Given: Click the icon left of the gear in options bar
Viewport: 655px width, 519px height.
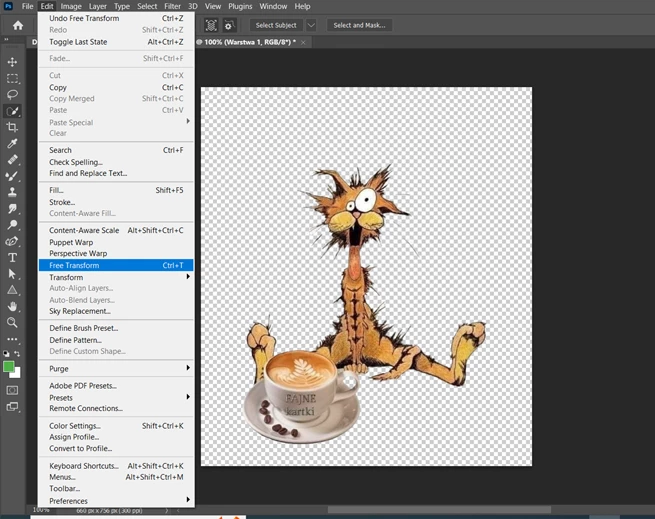Looking at the screenshot, I should point(211,25).
